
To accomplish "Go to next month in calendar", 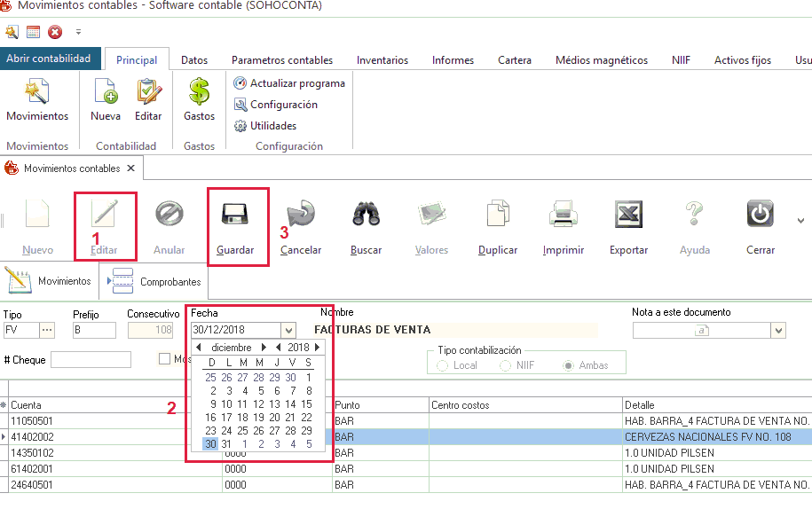I will coord(264,348).
